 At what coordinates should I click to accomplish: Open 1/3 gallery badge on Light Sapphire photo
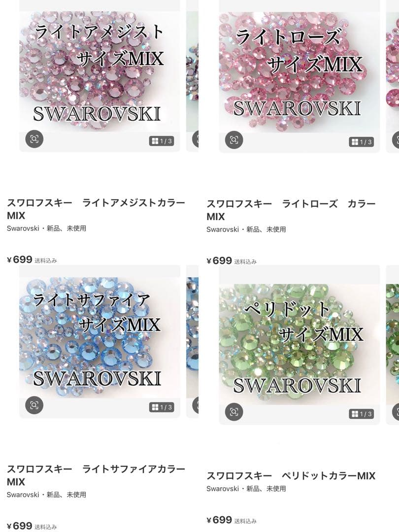(x=162, y=407)
